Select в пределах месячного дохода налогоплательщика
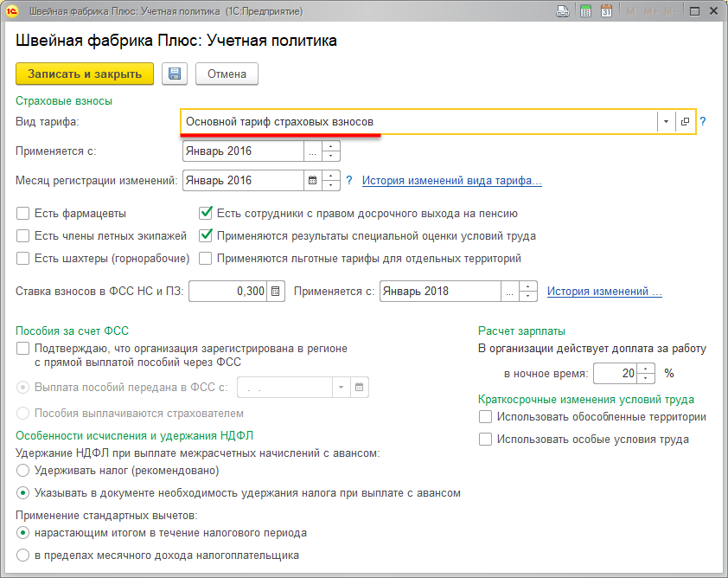 point(22,555)
